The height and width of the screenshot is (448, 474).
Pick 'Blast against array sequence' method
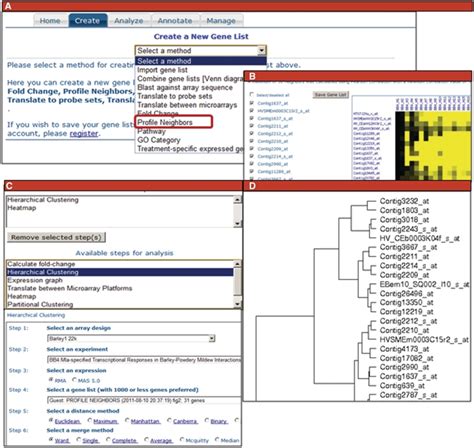[x=185, y=87]
